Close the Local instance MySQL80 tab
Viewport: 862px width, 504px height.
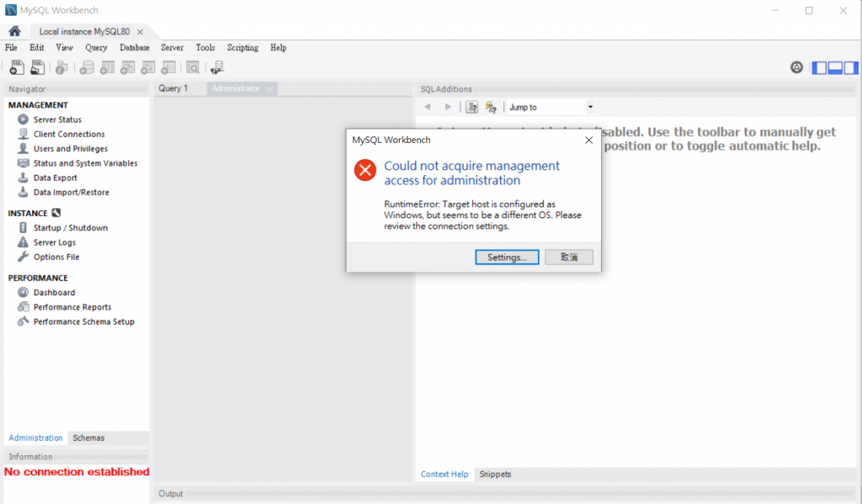[141, 32]
